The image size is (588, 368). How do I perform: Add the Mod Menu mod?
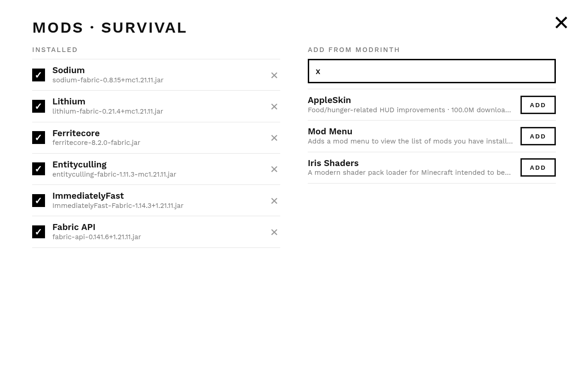click(x=538, y=136)
